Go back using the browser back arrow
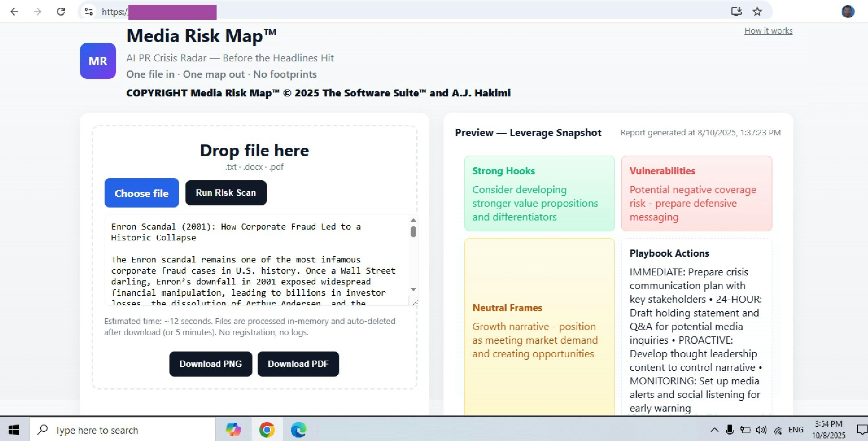The image size is (868, 441). tap(14, 12)
